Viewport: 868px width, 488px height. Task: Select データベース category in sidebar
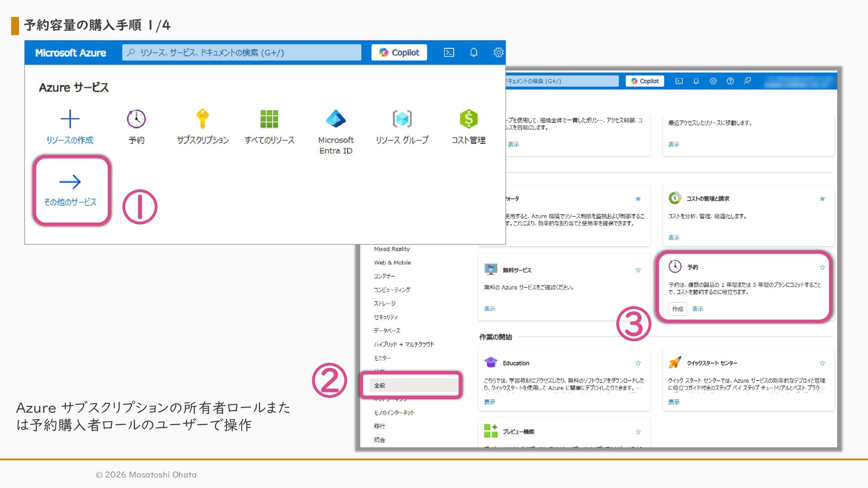point(387,331)
